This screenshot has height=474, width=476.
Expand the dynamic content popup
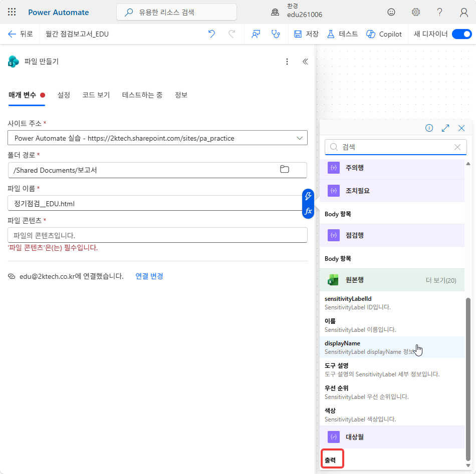click(x=445, y=128)
